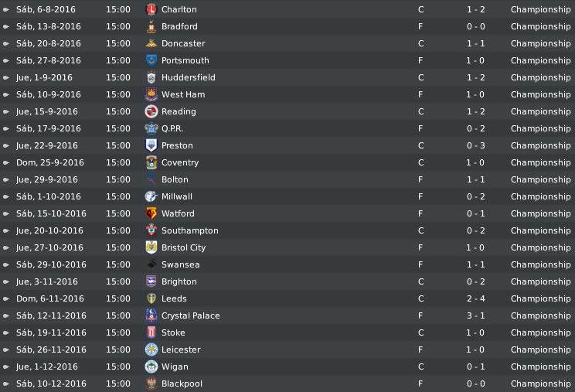This screenshot has height=392, width=575.
Task: Select the Jue, 3-11-2016 Brighton fixture row
Action: pyautogui.click(x=287, y=281)
